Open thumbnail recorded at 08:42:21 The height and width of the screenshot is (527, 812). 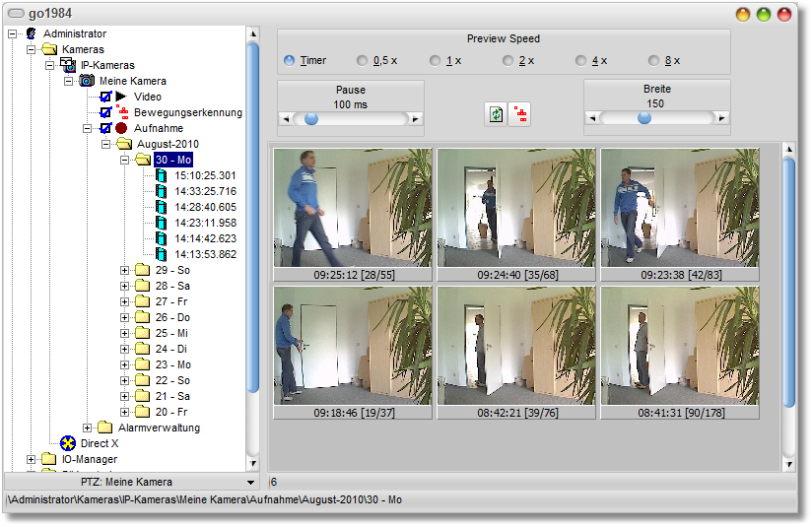[x=516, y=353]
